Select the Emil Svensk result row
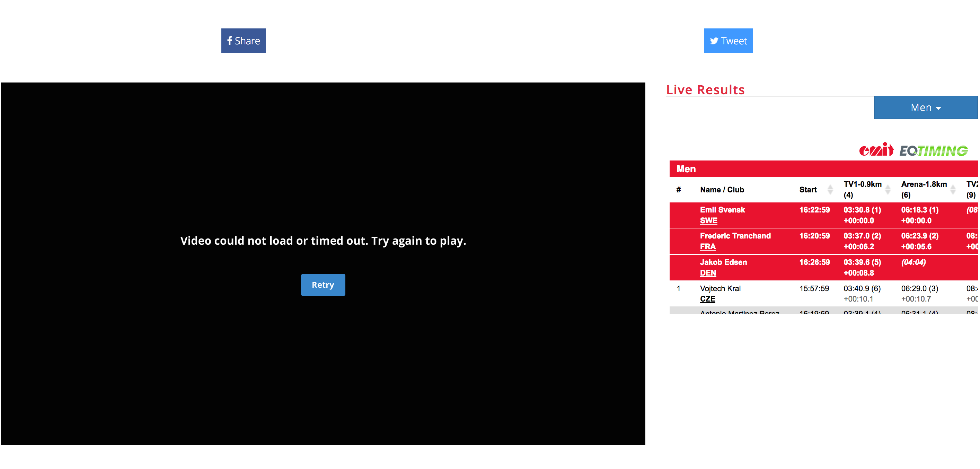This screenshot has height=469, width=980. 722,210
